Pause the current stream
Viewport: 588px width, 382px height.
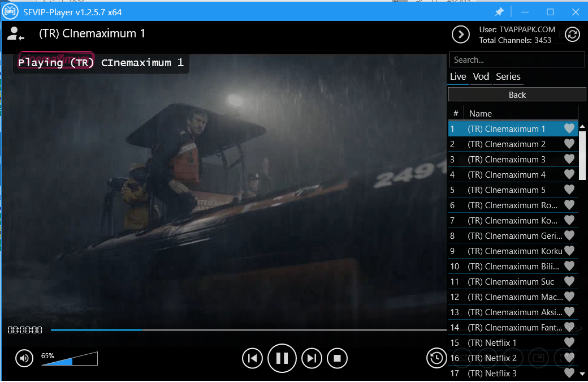(x=282, y=358)
